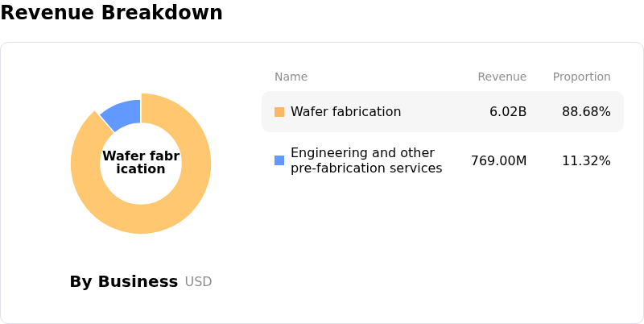Screen dimensions: 644x324
Task: Select the Engineering and other pre-fabrication services label
Action: 365,160
